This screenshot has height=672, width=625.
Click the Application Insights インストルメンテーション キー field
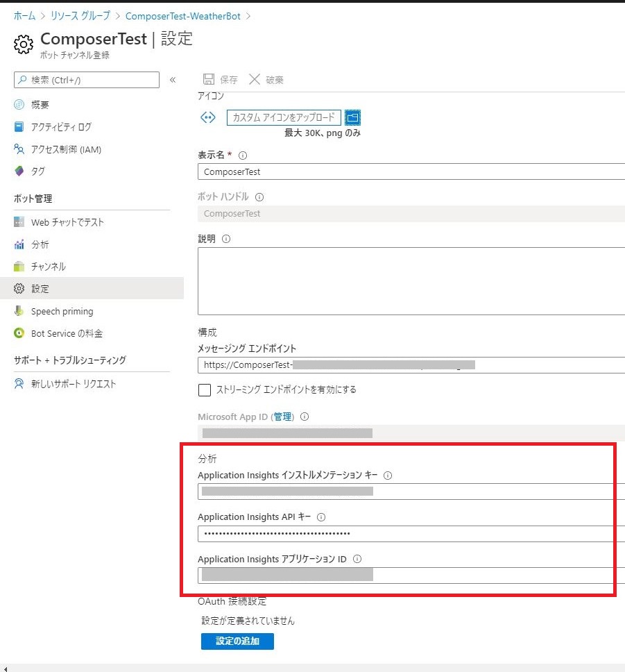(411, 492)
